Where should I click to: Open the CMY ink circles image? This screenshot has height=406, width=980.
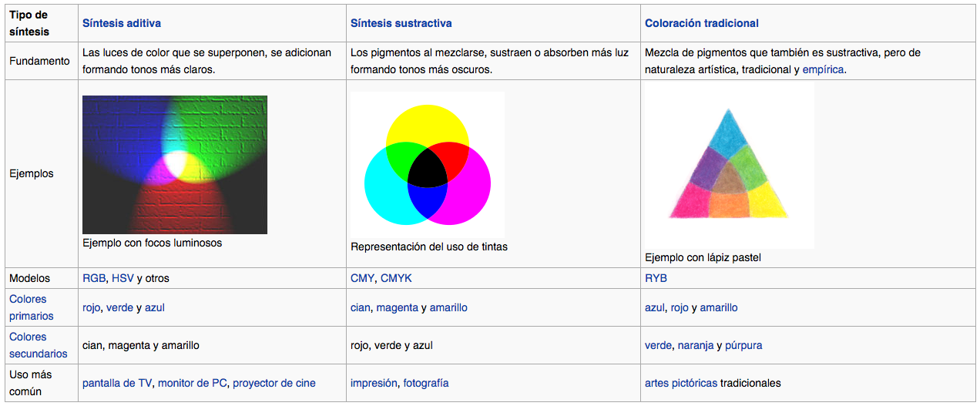tap(428, 163)
